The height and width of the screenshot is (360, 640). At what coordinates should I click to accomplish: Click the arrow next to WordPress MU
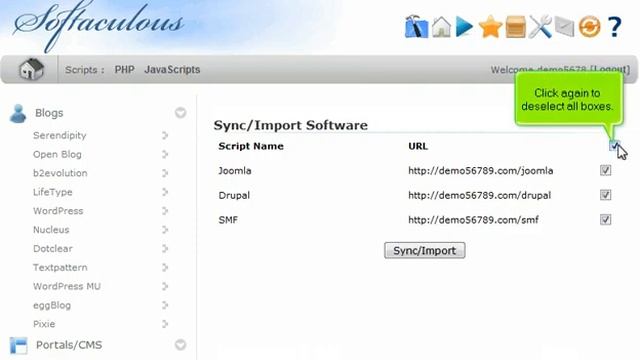pyautogui.click(x=165, y=286)
